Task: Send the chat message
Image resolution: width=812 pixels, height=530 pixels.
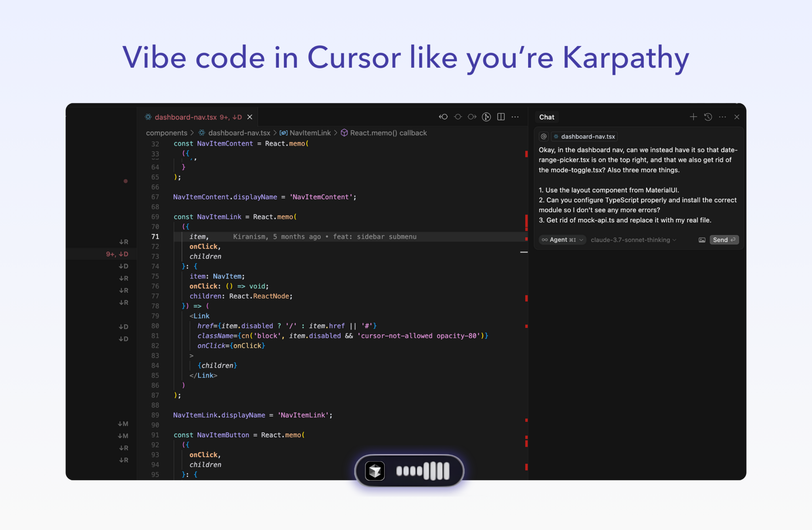Action: pyautogui.click(x=724, y=240)
